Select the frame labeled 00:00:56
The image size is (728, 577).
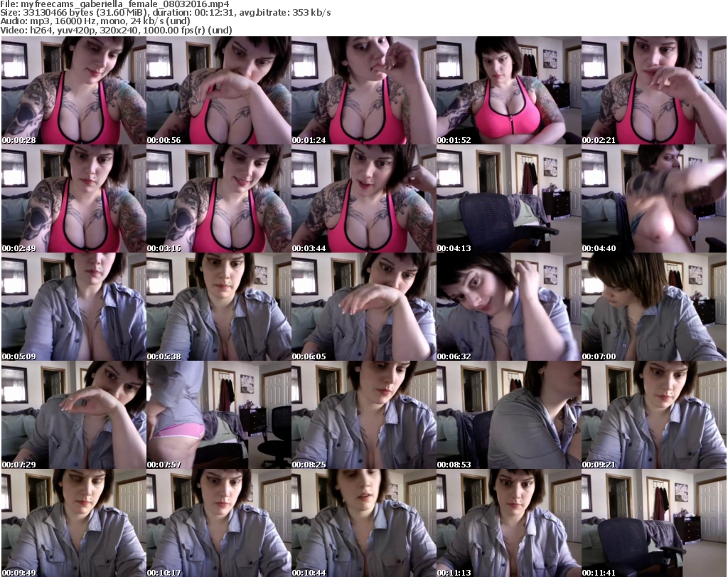pos(218,90)
